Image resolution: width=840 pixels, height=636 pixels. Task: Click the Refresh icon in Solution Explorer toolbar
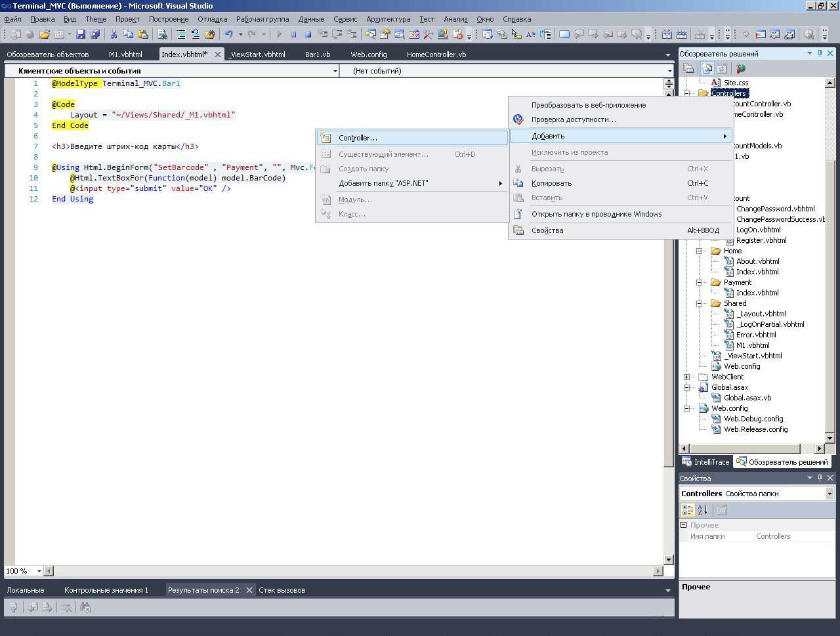[x=721, y=68]
